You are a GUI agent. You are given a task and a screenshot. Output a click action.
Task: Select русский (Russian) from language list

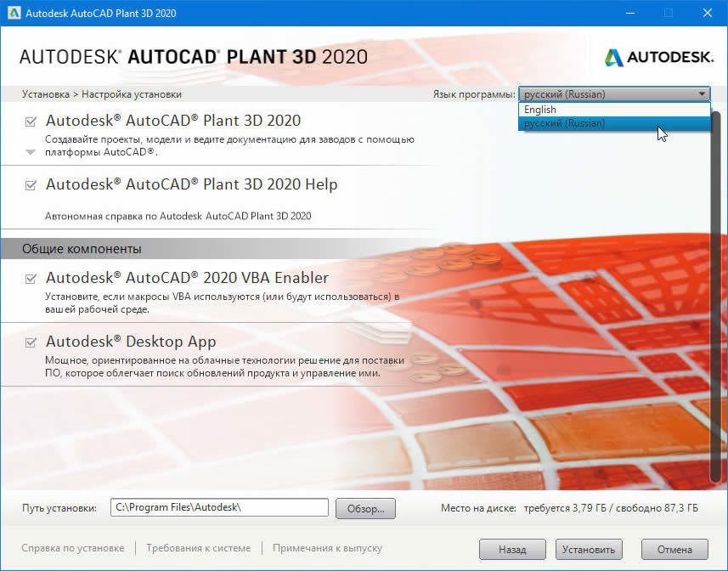[x=614, y=123]
